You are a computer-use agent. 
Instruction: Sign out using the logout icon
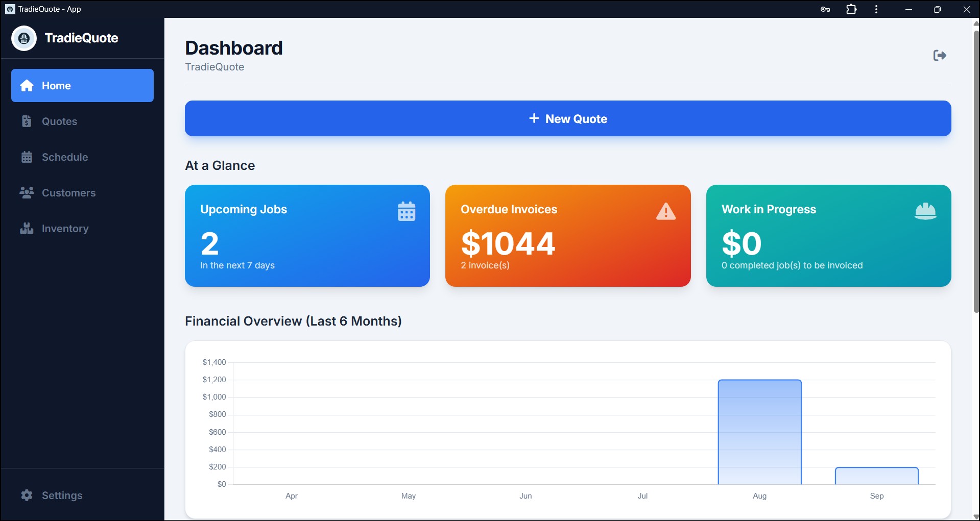pos(940,55)
